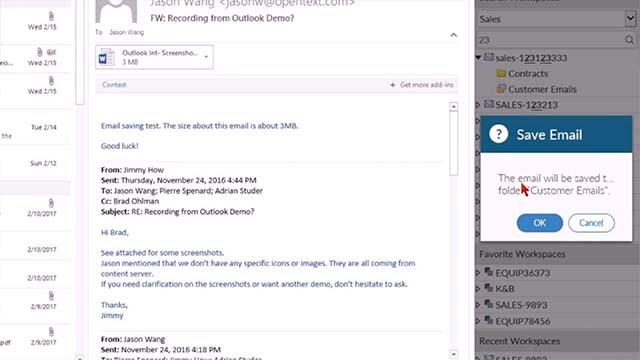Click the paperclip above the first 2/9/2017 message
This screenshot has width=640, height=360.
pos(51,296)
